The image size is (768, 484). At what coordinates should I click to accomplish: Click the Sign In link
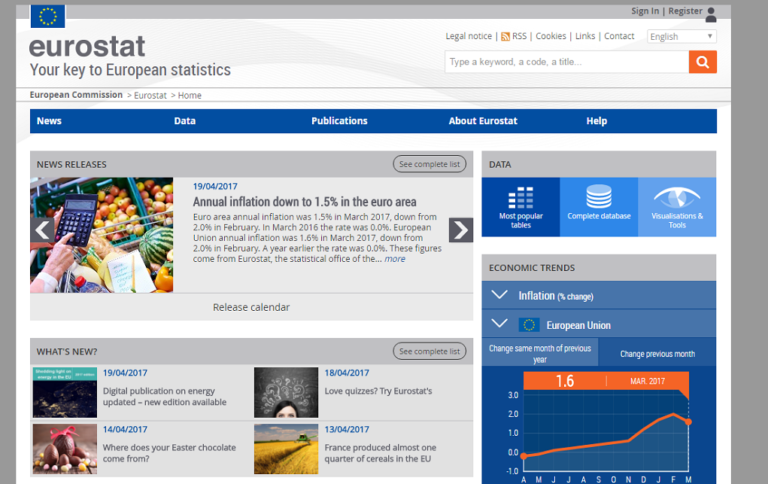(645, 11)
